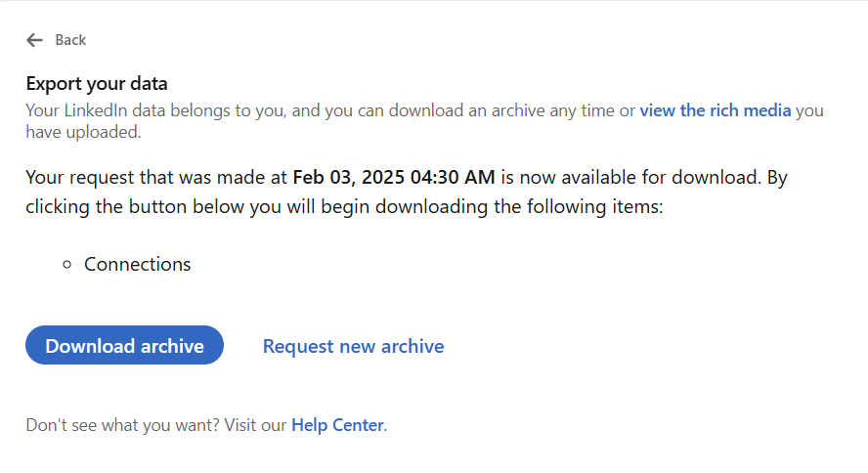This screenshot has height=473, width=868.
Task: Click the "Your LinkedIn data belongs to you" text
Action: [155, 110]
